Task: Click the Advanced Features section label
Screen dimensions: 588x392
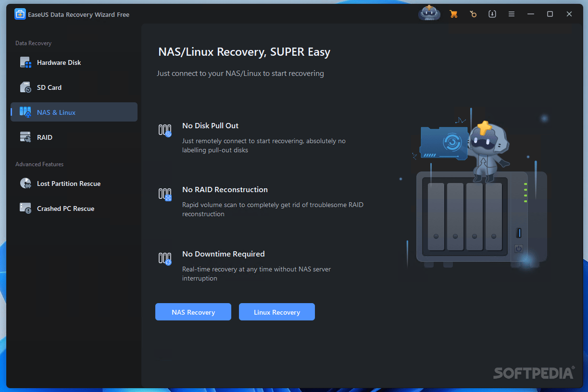Action: tap(39, 164)
